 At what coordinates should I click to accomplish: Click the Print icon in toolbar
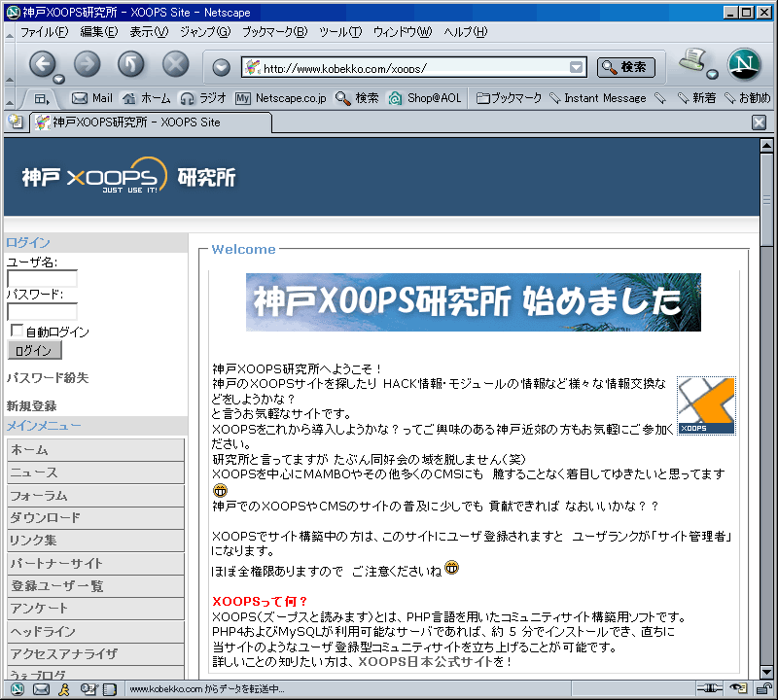coord(692,60)
